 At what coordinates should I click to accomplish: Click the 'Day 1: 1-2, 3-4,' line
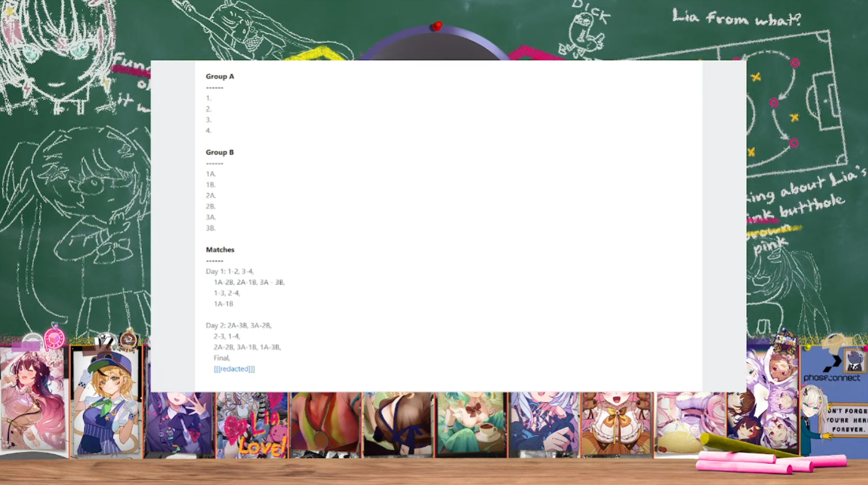tap(230, 272)
